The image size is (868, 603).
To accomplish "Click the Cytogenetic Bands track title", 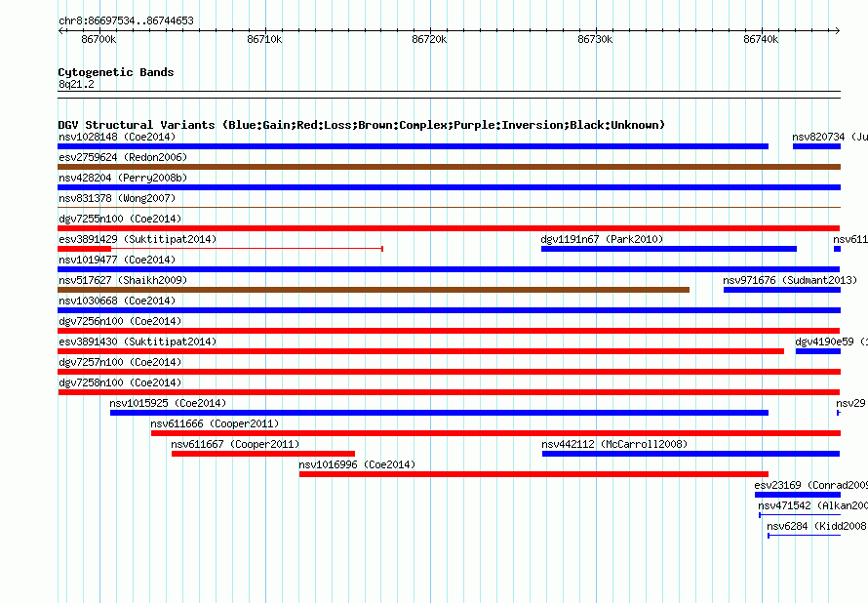I will pos(116,72).
